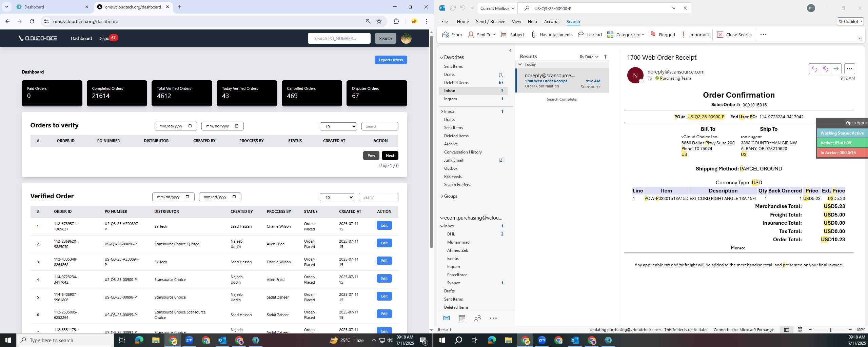Filter results by Unread

[x=590, y=35]
